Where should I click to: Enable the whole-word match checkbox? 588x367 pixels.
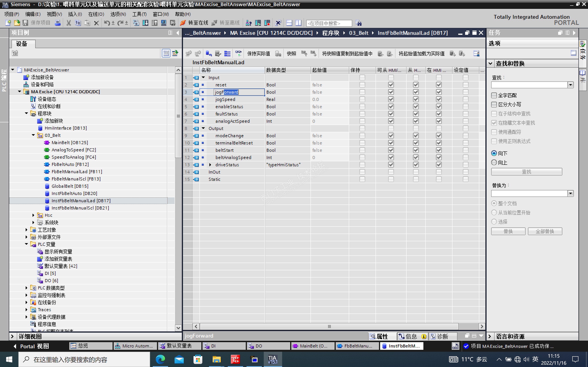[x=494, y=95]
